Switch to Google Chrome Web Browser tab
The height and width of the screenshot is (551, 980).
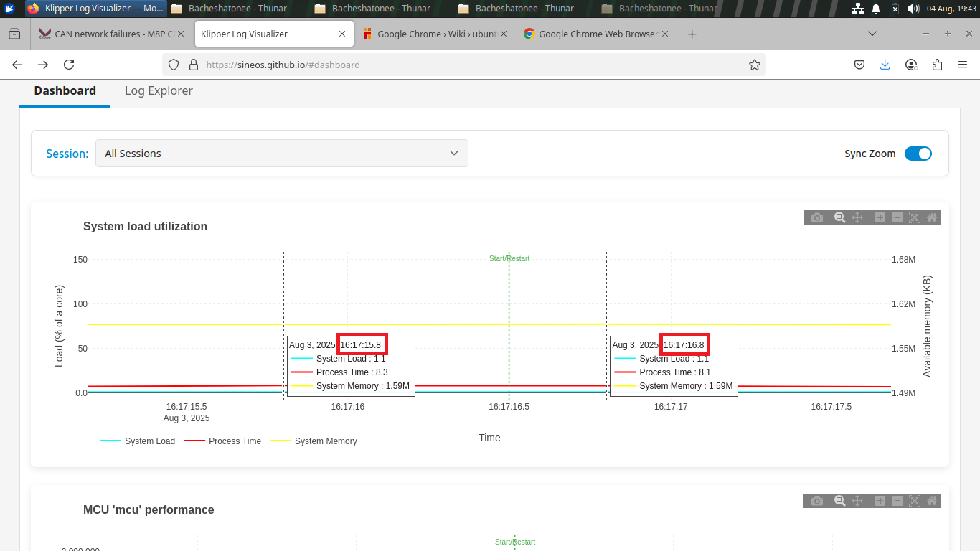click(597, 34)
